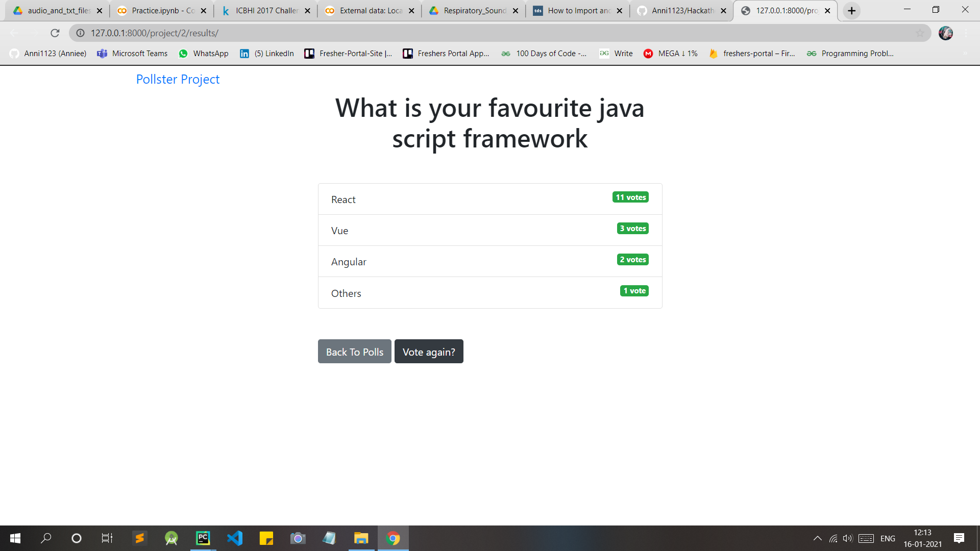Image resolution: width=980 pixels, height=551 pixels.
Task: Click the browser reload icon
Action: tap(55, 33)
